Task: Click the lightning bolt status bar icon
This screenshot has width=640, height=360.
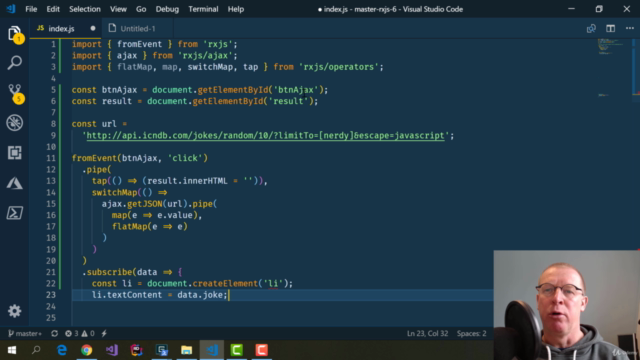Action: click(104, 333)
